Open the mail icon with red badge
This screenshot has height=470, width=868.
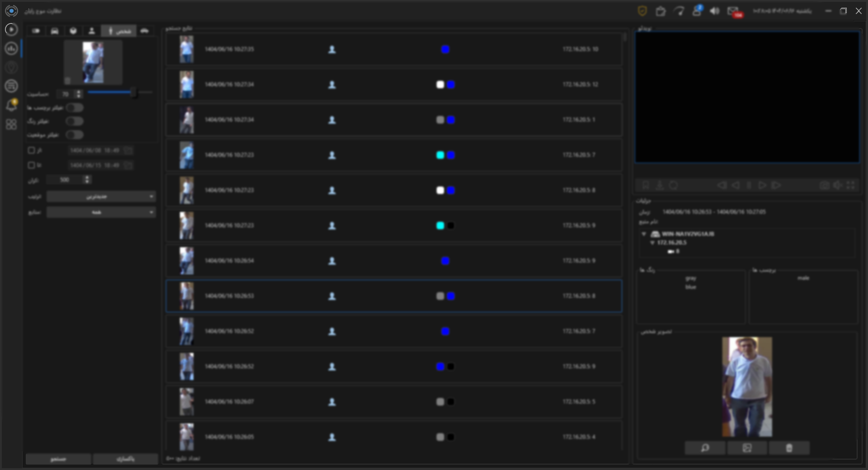[x=733, y=11]
